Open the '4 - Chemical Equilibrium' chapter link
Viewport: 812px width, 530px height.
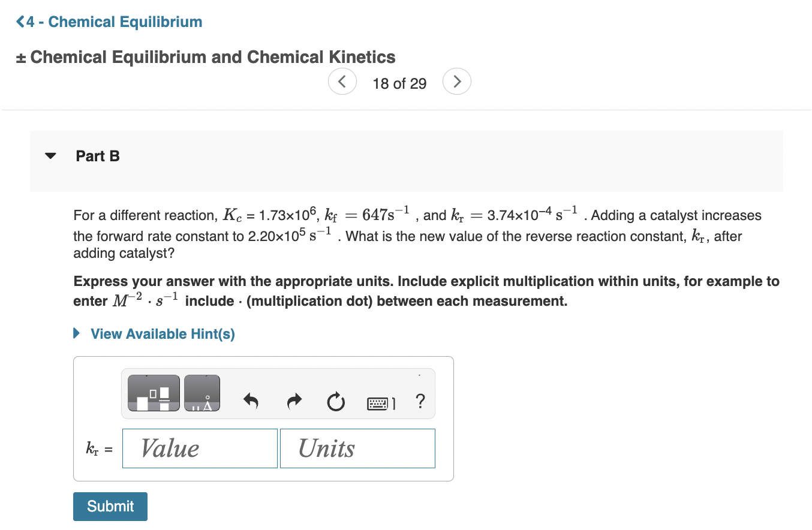click(114, 22)
